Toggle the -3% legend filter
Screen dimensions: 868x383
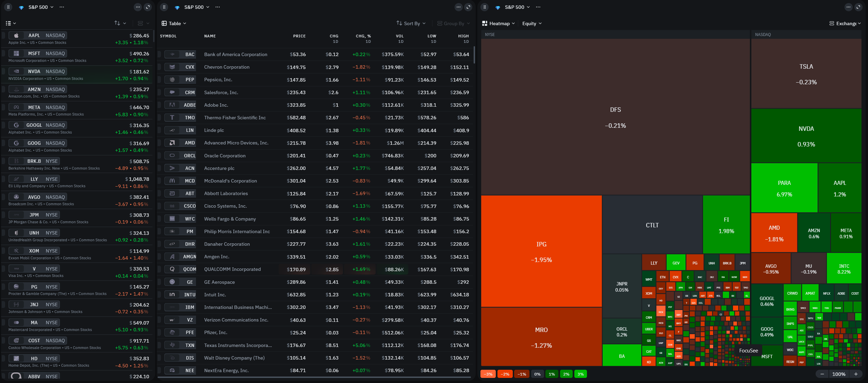[x=488, y=374]
